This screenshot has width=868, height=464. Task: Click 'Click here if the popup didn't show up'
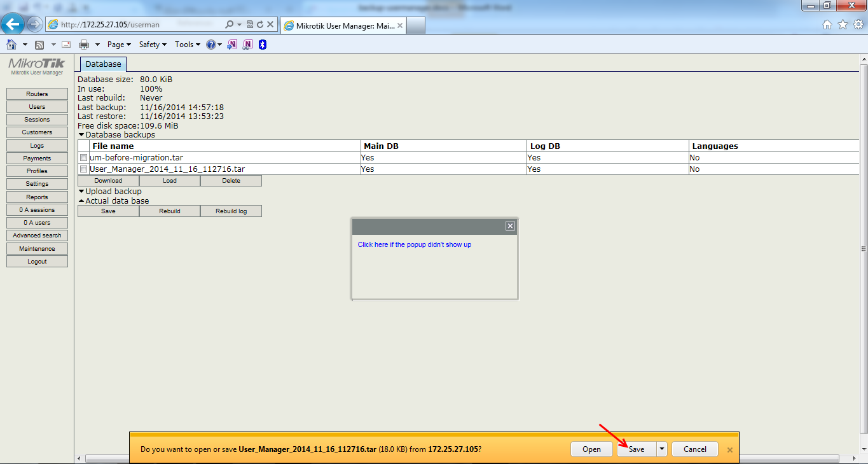point(415,245)
